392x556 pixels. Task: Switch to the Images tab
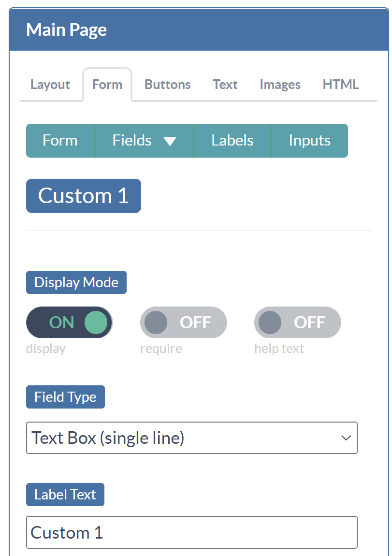[x=280, y=84]
